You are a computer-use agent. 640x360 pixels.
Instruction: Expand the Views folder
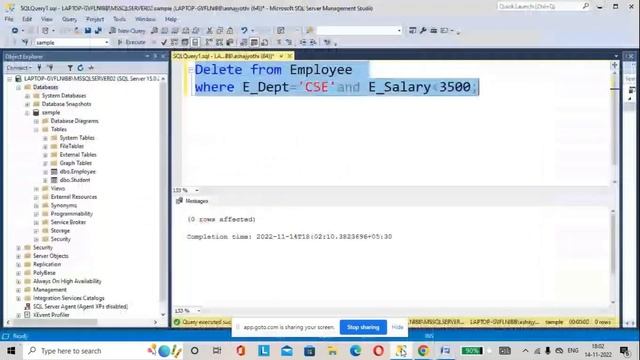tap(36, 189)
